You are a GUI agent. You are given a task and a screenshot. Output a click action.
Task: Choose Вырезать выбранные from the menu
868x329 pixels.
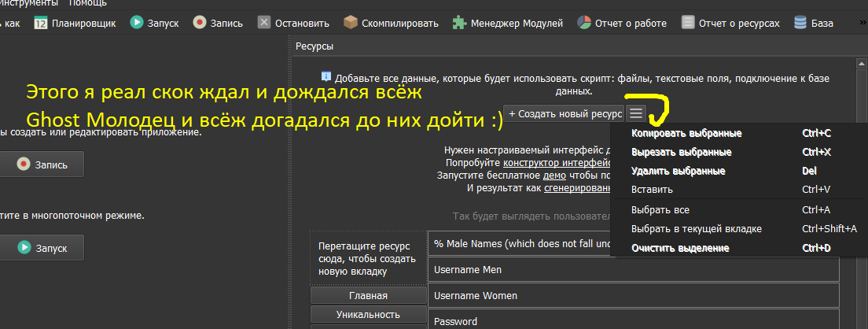[738, 153]
